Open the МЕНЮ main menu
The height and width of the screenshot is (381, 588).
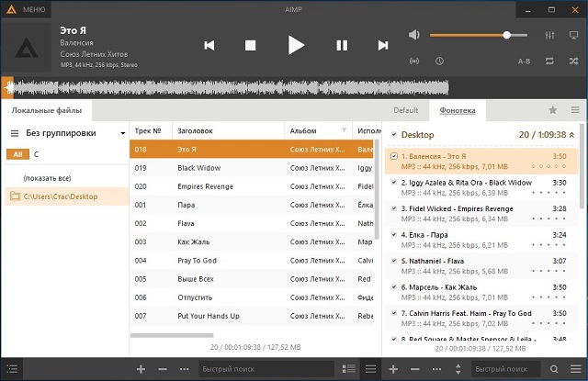click(x=26, y=9)
